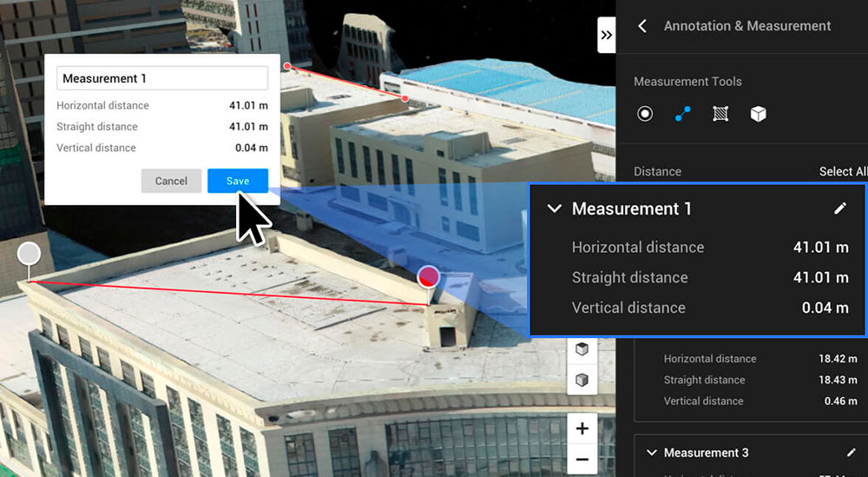Click 'Straight distance' label in the save dialog
The height and width of the screenshot is (477, 868).
point(97,127)
